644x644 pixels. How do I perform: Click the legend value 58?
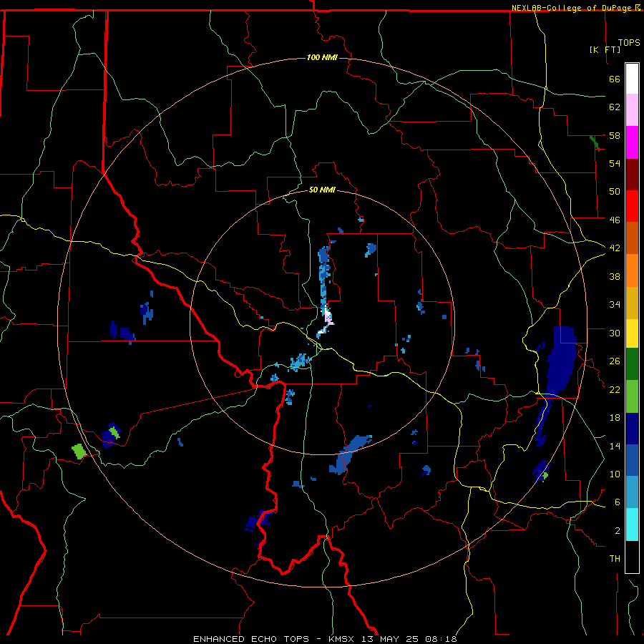pyautogui.click(x=615, y=135)
